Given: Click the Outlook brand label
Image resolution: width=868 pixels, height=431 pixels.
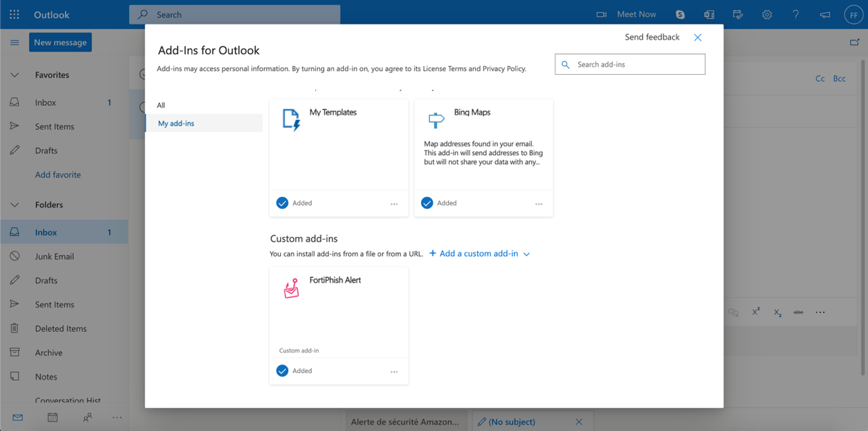Looking at the screenshot, I should (51, 14).
